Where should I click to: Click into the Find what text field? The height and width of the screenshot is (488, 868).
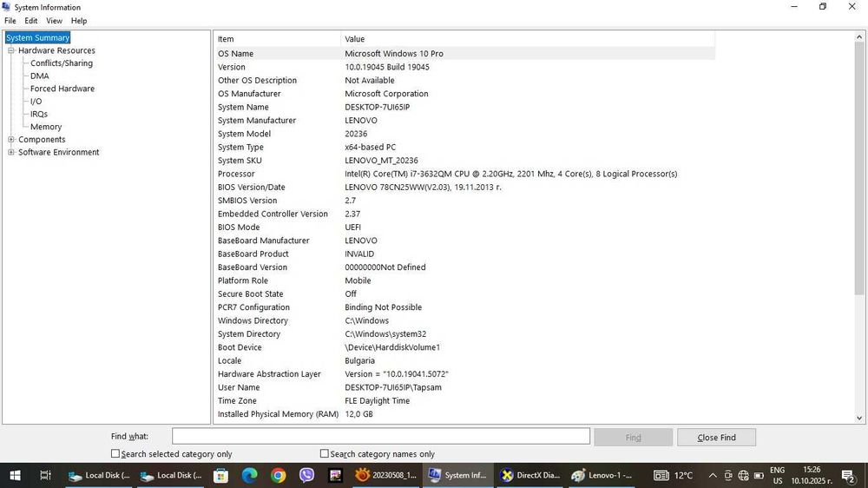coord(381,437)
